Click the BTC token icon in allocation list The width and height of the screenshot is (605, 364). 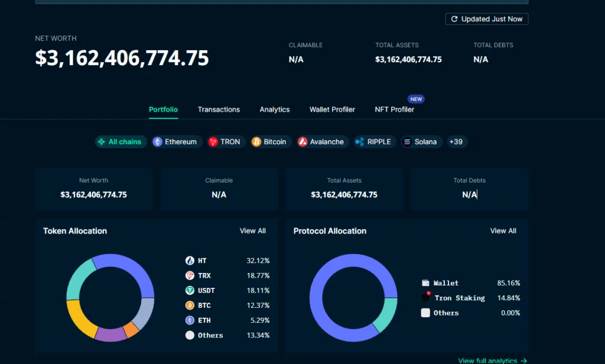click(190, 305)
